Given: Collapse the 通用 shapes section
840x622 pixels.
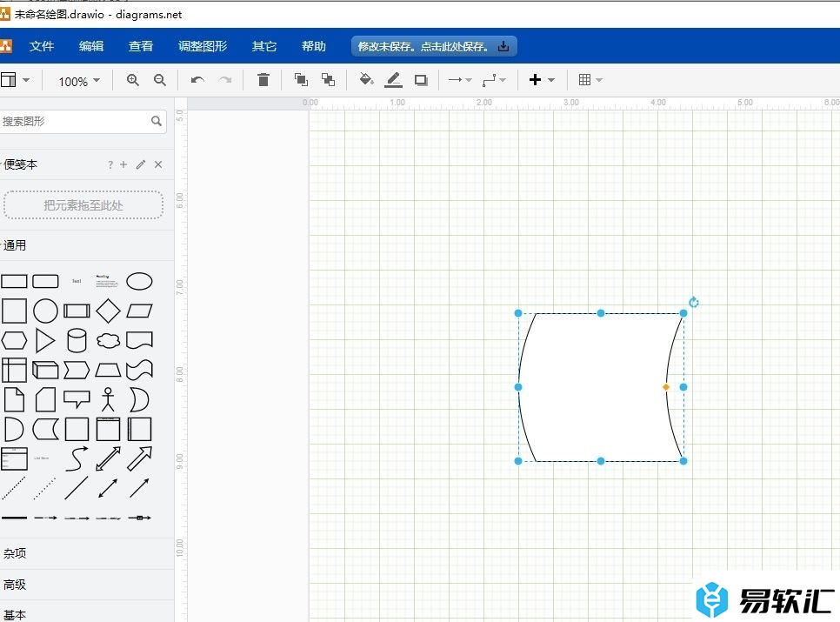Looking at the screenshot, I should point(13,245).
